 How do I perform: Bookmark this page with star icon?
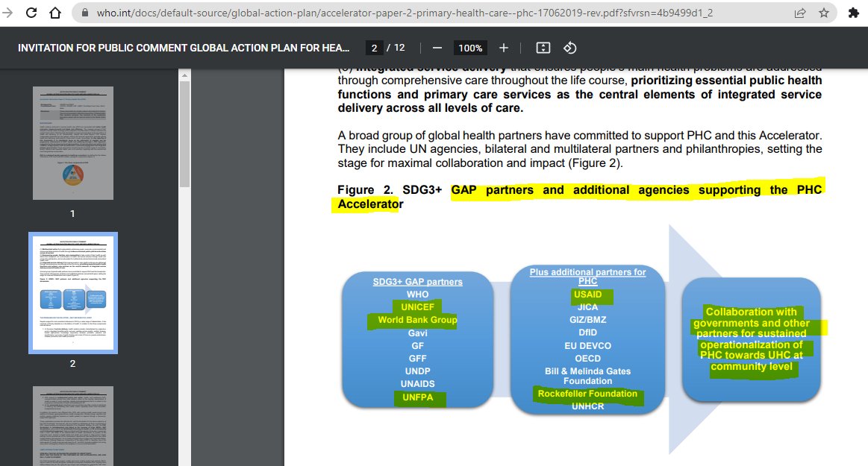824,13
